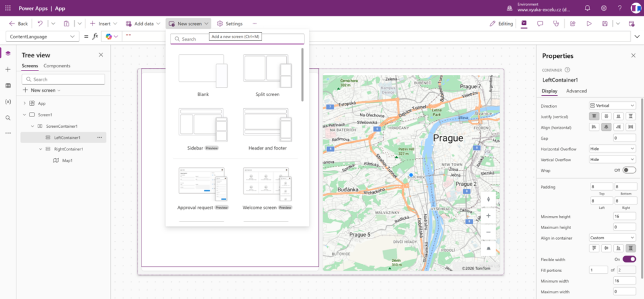This screenshot has height=299, width=644.
Task: Open the Horizontal Overflow dropdown
Action: click(x=612, y=149)
